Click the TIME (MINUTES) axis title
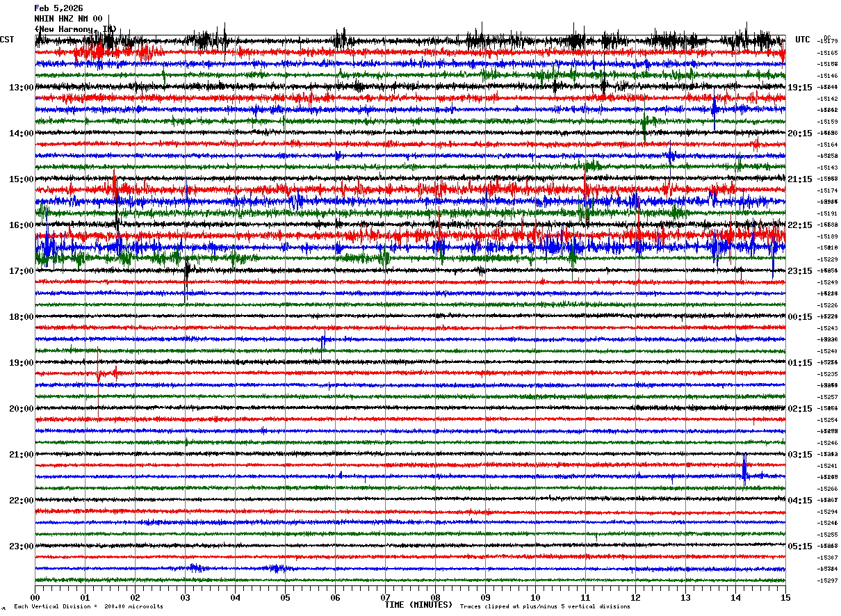Image resolution: width=841 pixels, height=616 pixels. [418, 605]
